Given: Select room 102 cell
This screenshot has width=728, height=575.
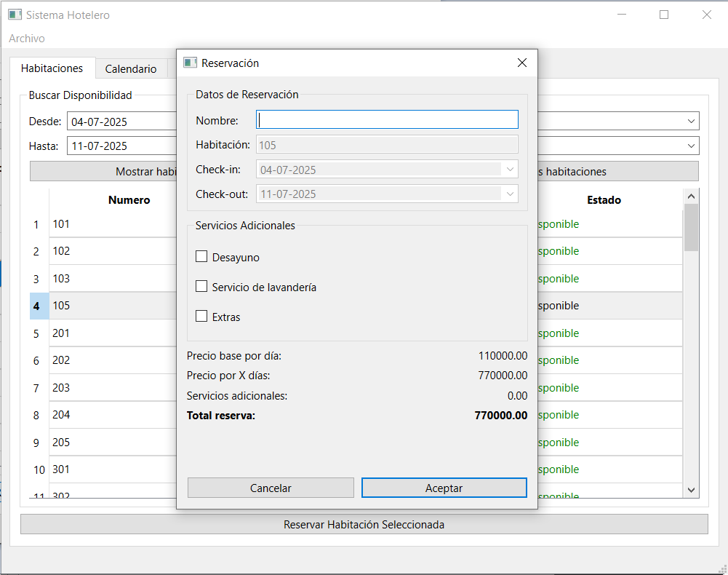Looking at the screenshot, I should [x=113, y=251].
